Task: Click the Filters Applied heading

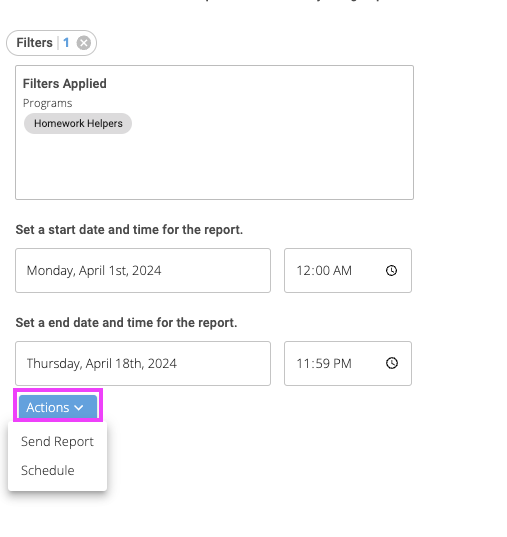Action: [65, 84]
